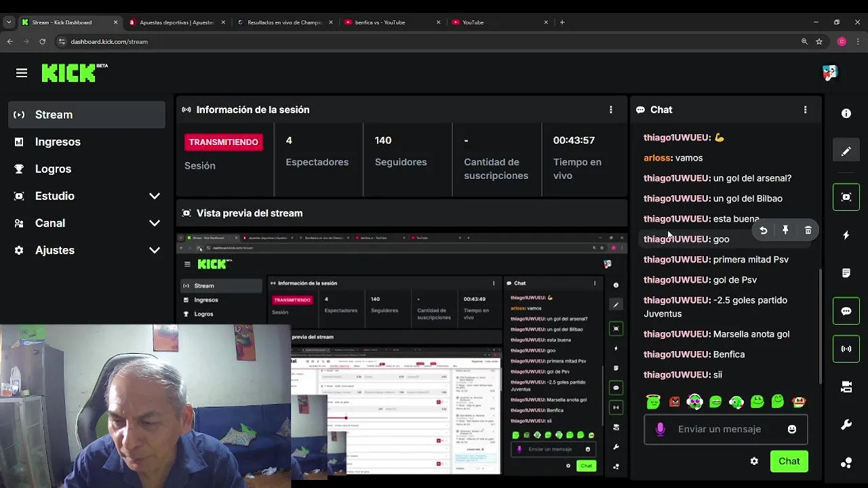The width and height of the screenshot is (868, 488).
Task: Click the camera clips icon in right sidebar
Action: [x=846, y=387]
